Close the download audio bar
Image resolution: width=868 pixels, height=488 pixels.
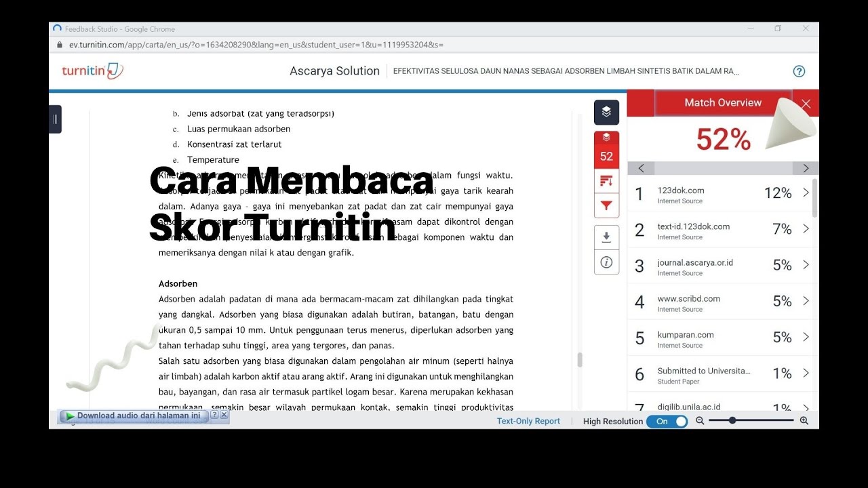tap(224, 415)
